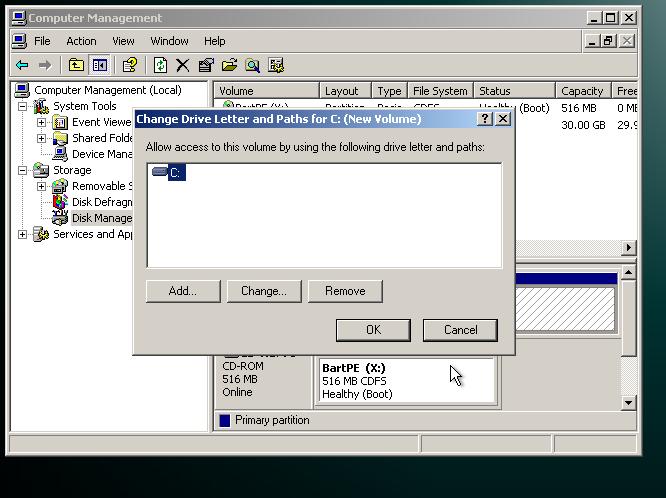Click the open folder toolbar icon
Image resolution: width=666 pixels, height=498 pixels.
click(229, 65)
